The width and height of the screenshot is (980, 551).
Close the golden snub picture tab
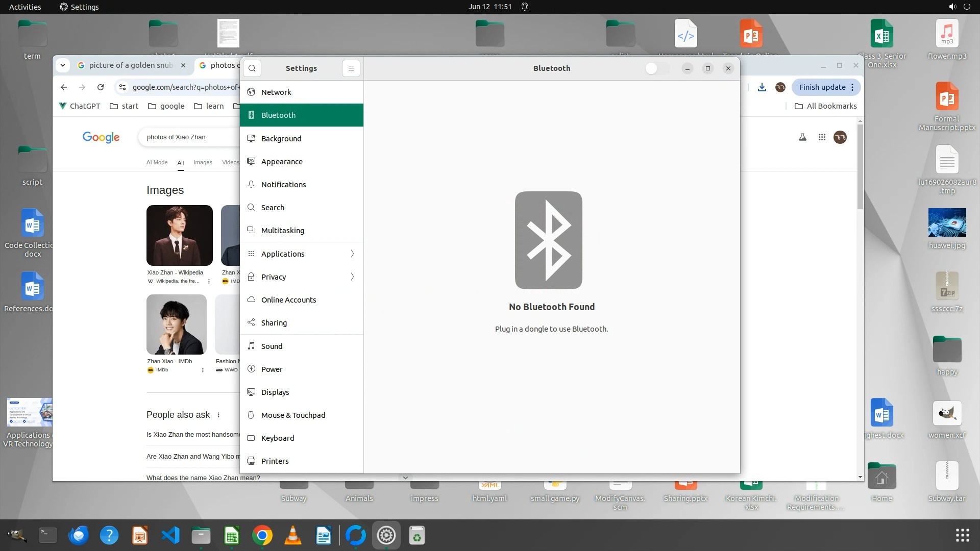[x=183, y=65]
